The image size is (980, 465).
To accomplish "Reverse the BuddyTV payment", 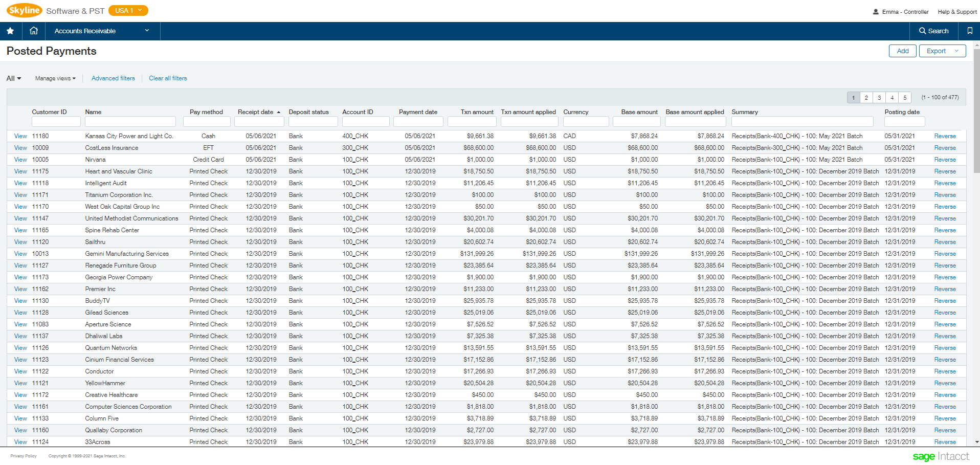I will [x=945, y=301].
